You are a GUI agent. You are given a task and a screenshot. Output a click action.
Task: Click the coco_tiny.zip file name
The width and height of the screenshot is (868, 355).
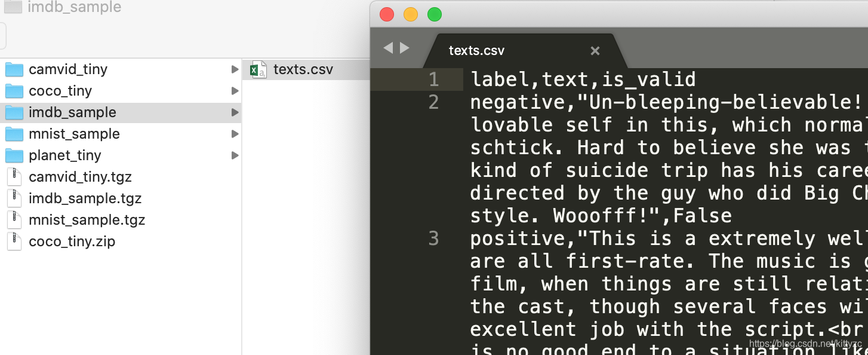[72, 241]
